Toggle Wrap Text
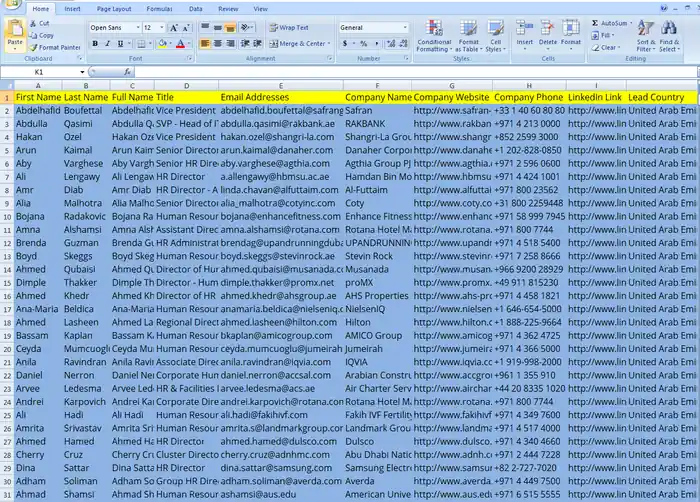Image resolution: width=700 pixels, height=502 pixels. click(289, 28)
